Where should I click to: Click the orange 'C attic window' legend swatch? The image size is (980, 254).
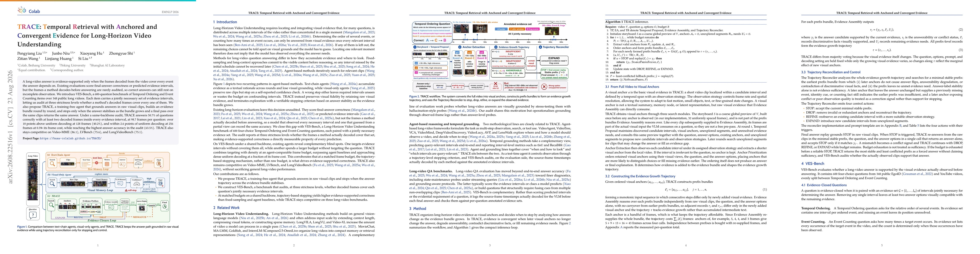coord(517,29)
